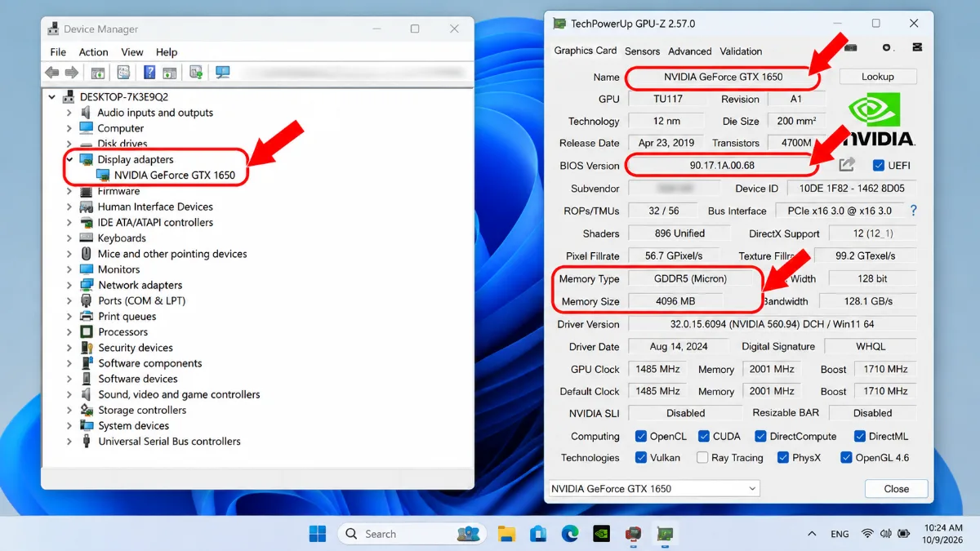The width and height of the screenshot is (980, 551).
Task: Open Microsoft Store from the taskbar
Action: [538, 534]
